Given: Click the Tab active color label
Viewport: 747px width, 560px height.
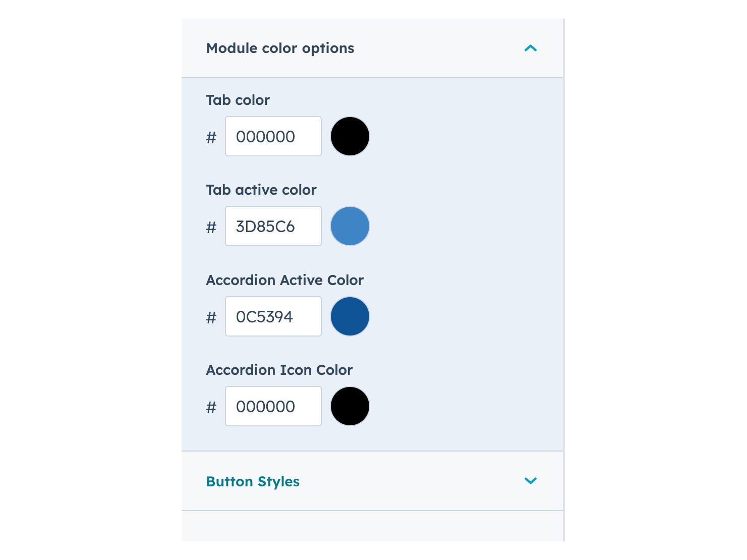Looking at the screenshot, I should tap(261, 190).
